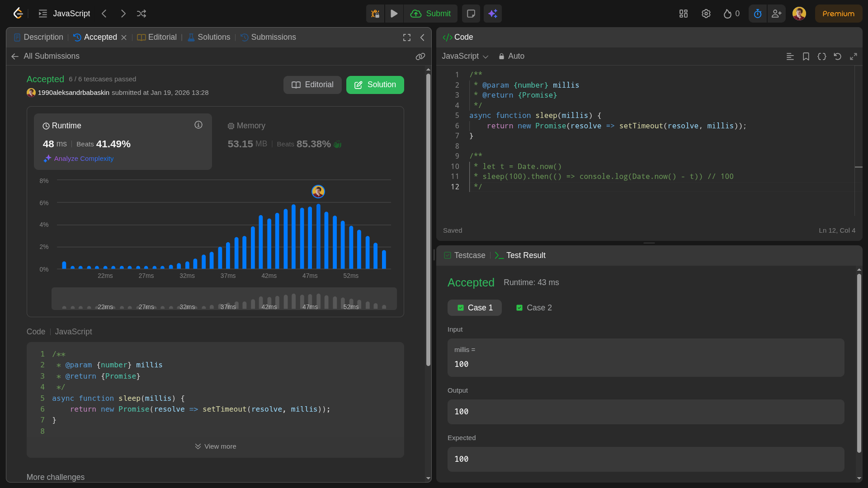Run code with the play icon
This screenshot has width=868, height=488.
[394, 14]
